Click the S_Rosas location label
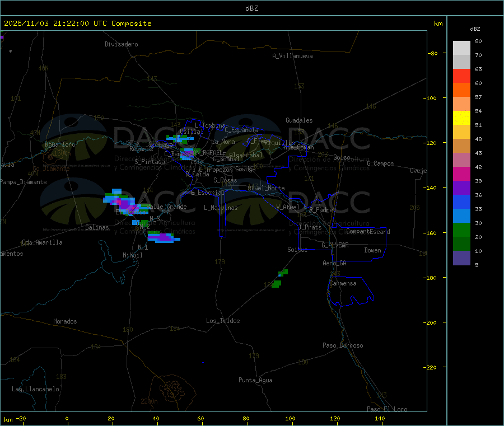The image size is (504, 426). (225, 180)
